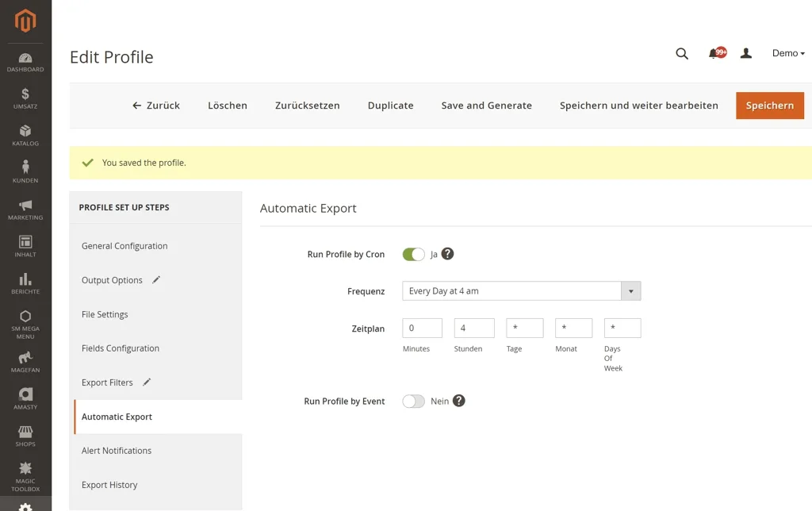Click the Duplicate button

point(390,106)
